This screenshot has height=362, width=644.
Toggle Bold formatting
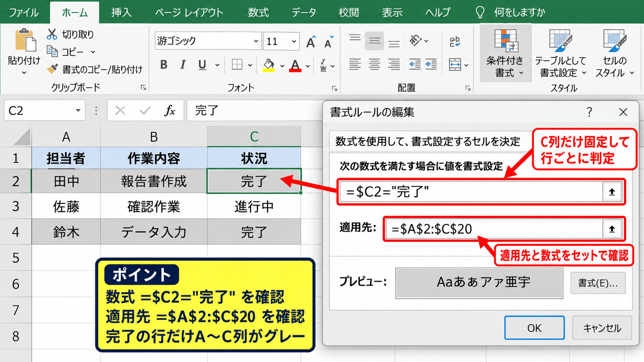(164, 65)
